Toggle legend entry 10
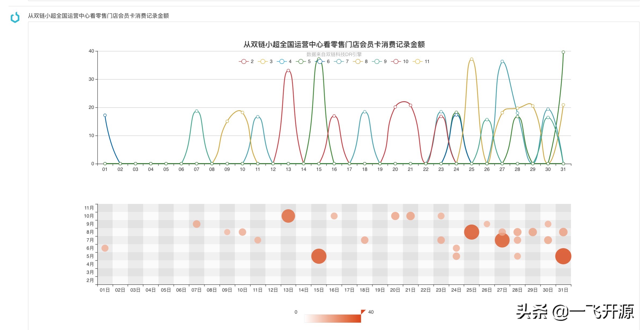The width and height of the screenshot is (644, 330). pyautogui.click(x=396, y=61)
